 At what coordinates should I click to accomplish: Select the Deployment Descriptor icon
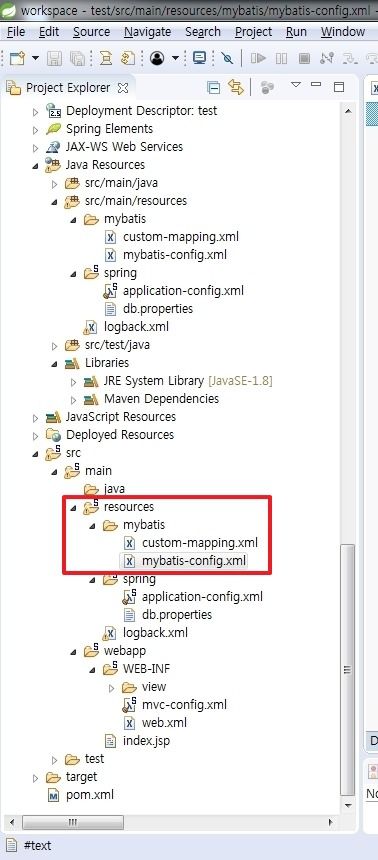53,111
